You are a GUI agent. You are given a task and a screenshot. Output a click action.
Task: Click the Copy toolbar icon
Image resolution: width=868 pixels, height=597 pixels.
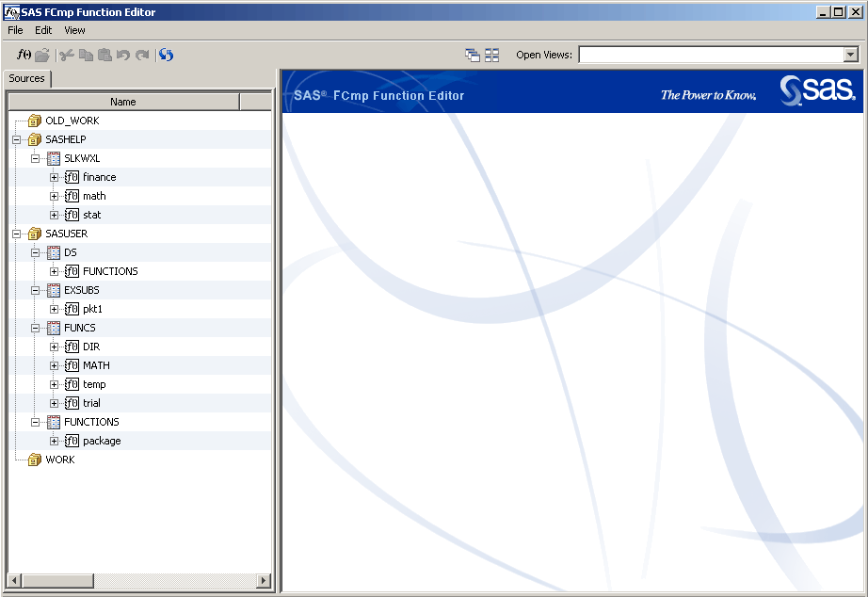click(86, 55)
